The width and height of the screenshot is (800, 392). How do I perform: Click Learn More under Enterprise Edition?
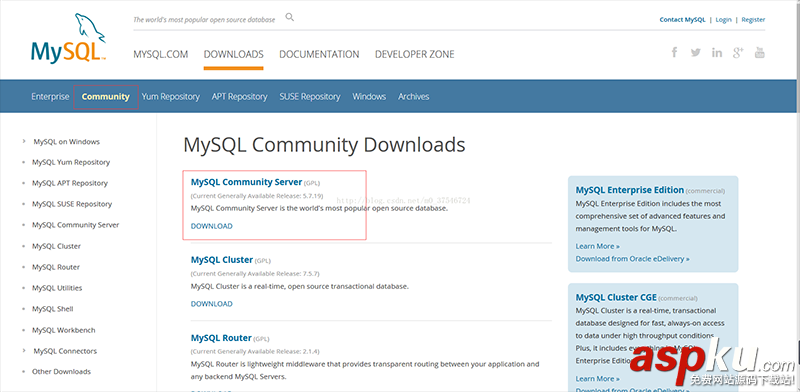coord(597,246)
